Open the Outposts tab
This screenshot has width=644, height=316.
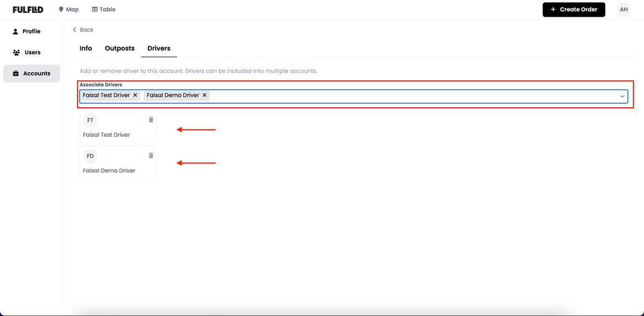[120, 48]
